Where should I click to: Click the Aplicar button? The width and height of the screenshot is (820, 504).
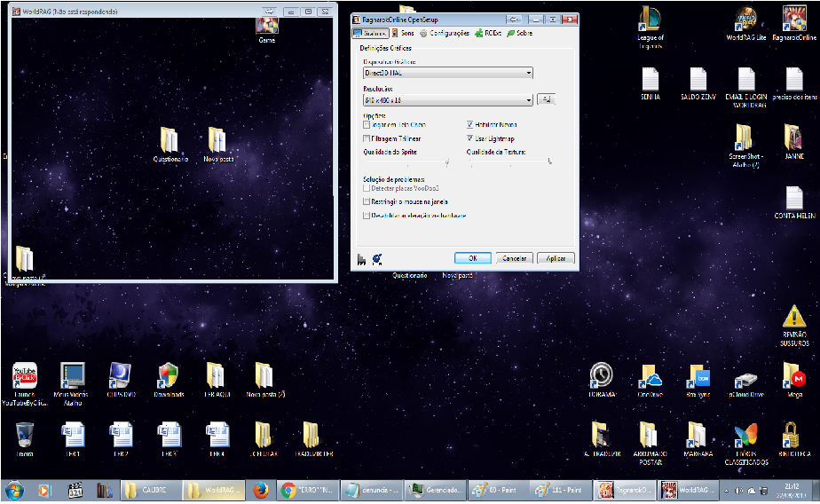click(x=556, y=258)
